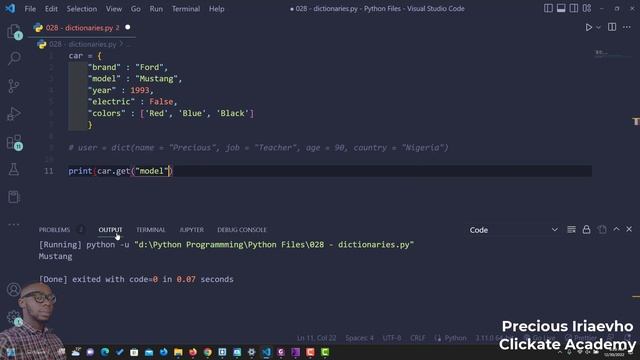Open the Go menu

(x=136, y=9)
